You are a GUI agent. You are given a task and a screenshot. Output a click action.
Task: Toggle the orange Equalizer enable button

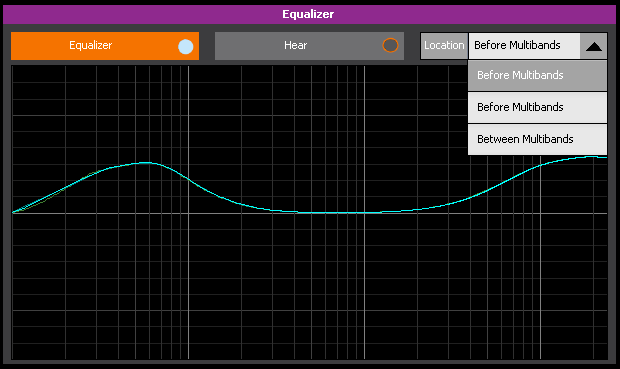[x=105, y=46]
